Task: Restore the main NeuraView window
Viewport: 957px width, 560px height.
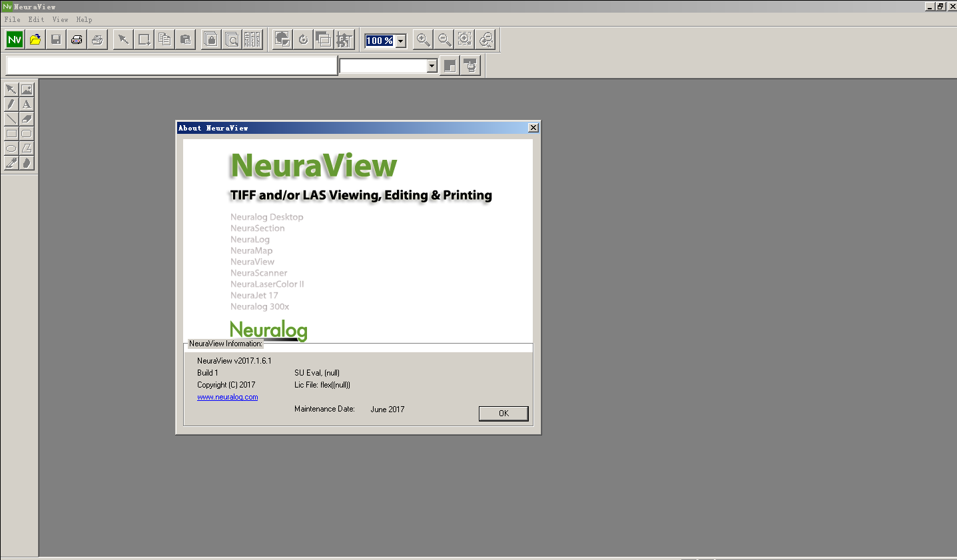Action: coord(940,6)
